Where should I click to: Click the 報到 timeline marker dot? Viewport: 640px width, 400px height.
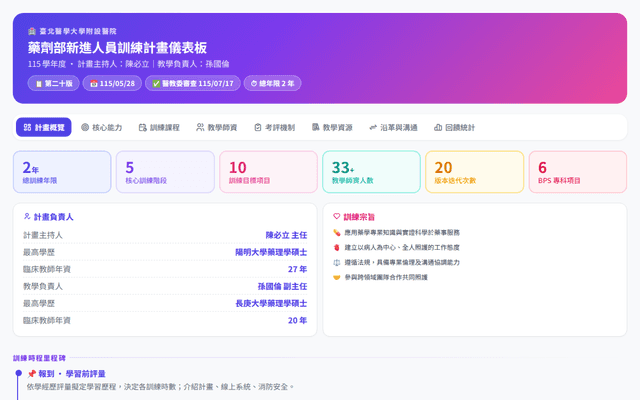(x=18, y=373)
